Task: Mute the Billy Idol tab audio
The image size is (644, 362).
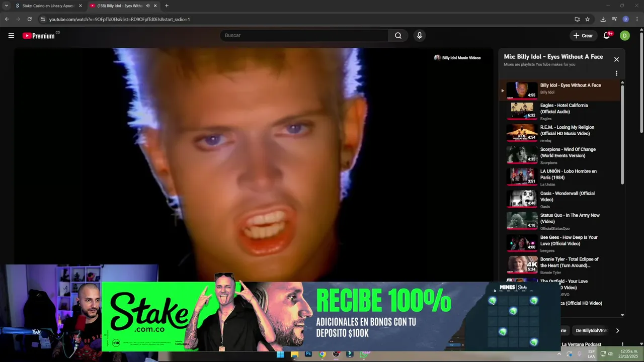Action: pos(147,6)
